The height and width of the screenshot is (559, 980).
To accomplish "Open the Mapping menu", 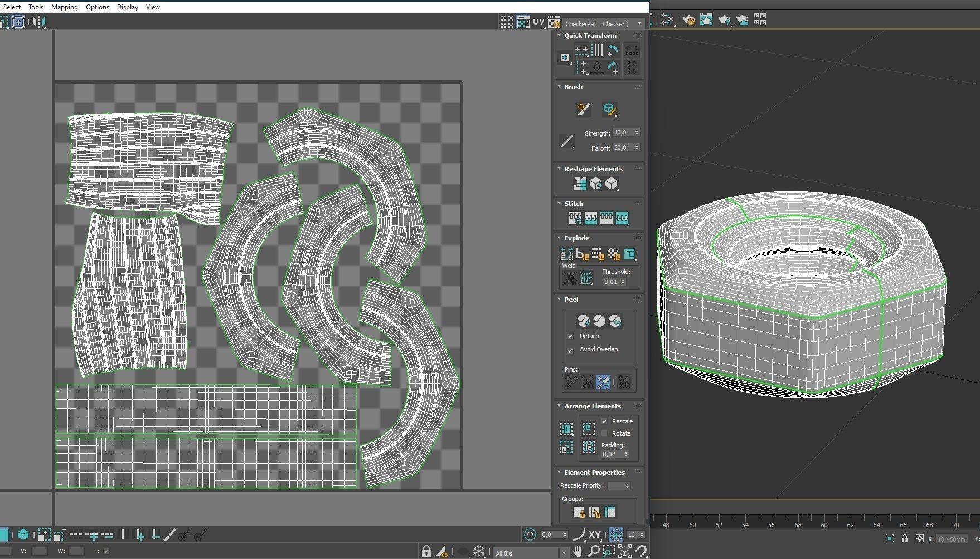I will point(64,7).
